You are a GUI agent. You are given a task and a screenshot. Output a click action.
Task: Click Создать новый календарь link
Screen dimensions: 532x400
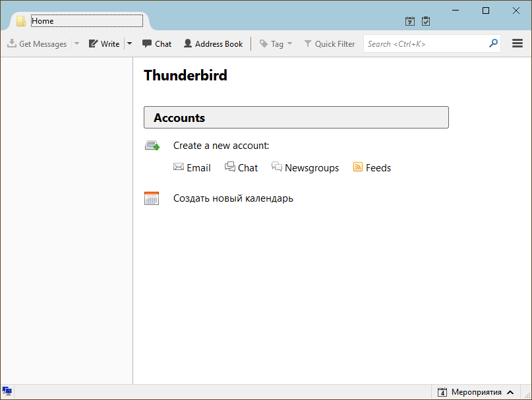tap(233, 198)
